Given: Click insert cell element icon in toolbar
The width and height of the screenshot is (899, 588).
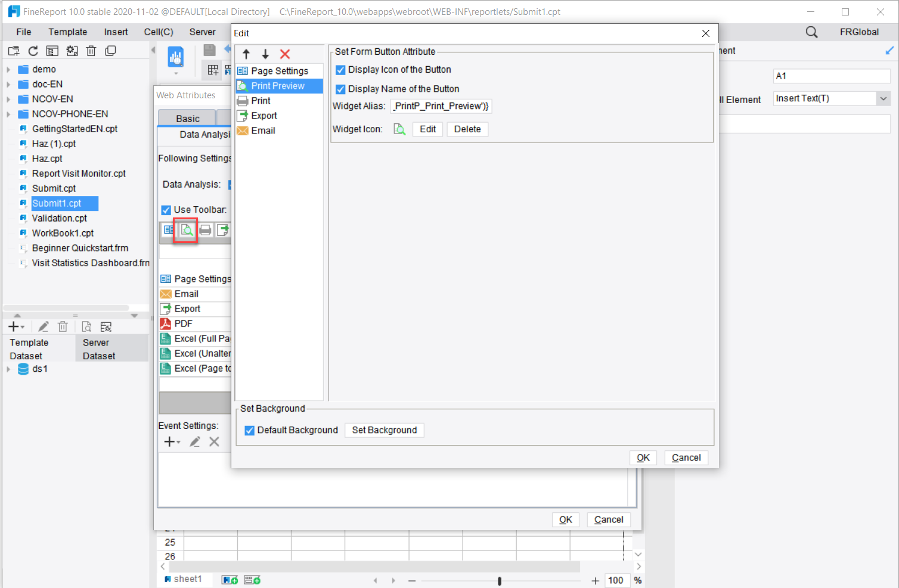Looking at the screenshot, I should point(213,70).
